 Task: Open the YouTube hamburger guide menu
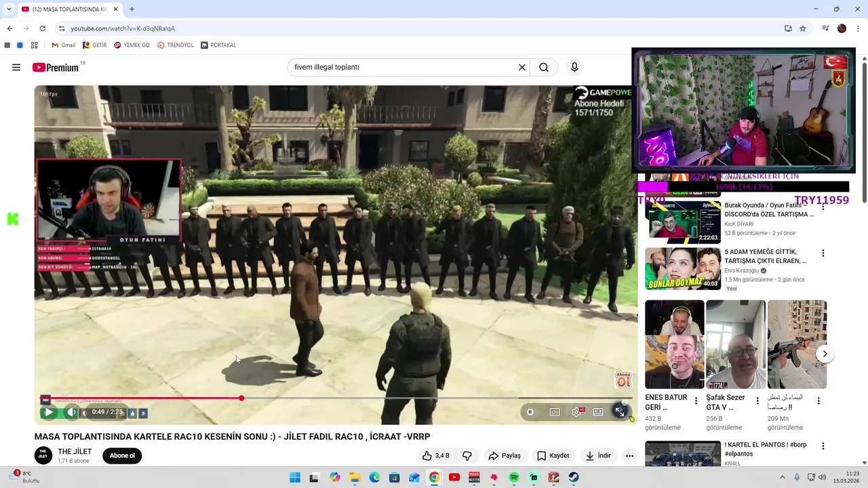click(16, 67)
